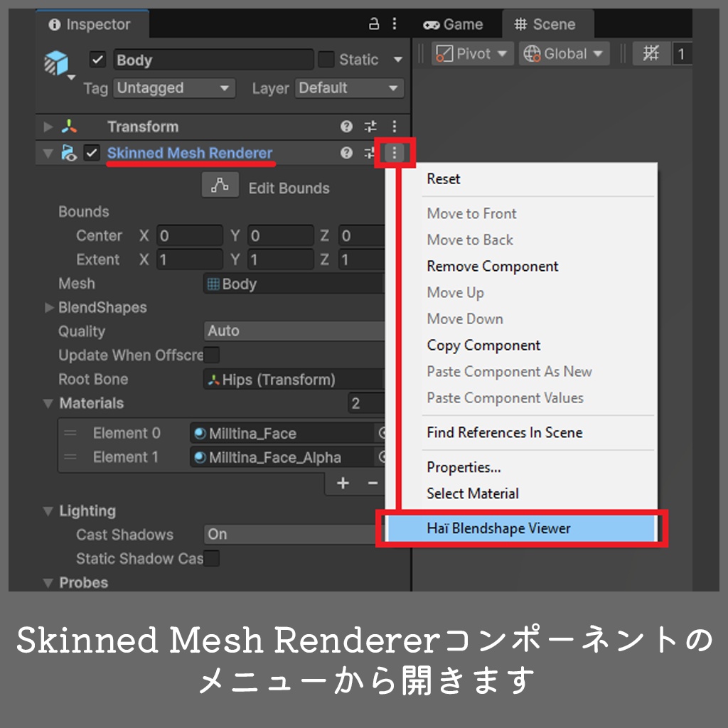Open the Quality dropdown set to Auto

point(294,331)
